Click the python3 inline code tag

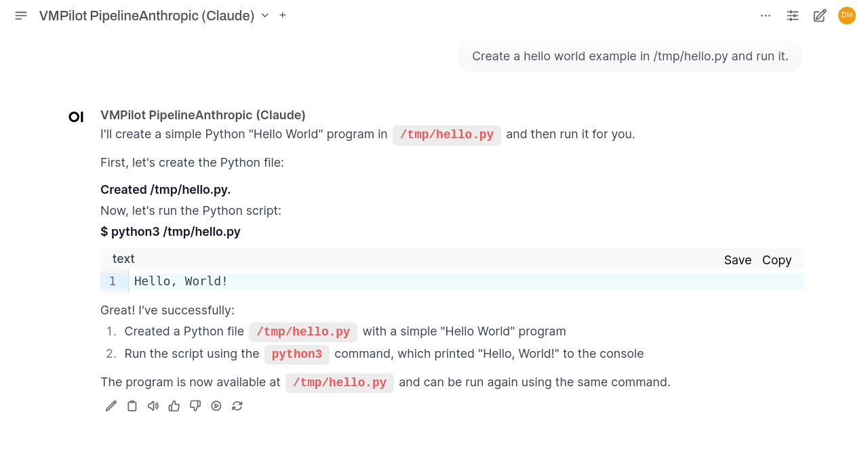[297, 354]
